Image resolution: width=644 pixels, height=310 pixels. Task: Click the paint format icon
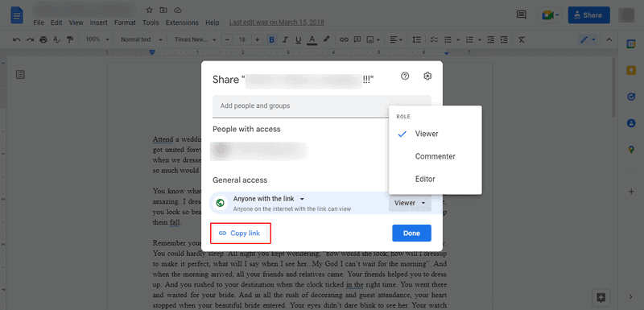pos(70,39)
